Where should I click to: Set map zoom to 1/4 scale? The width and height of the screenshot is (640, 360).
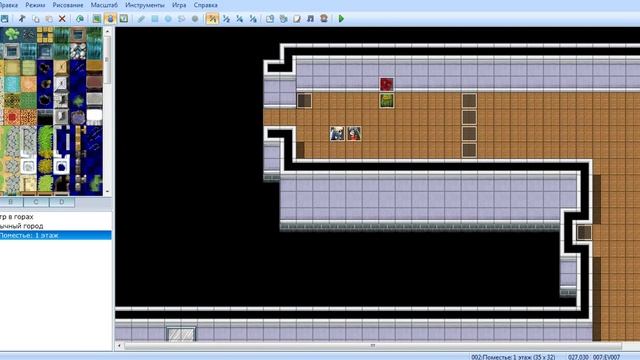[240, 19]
